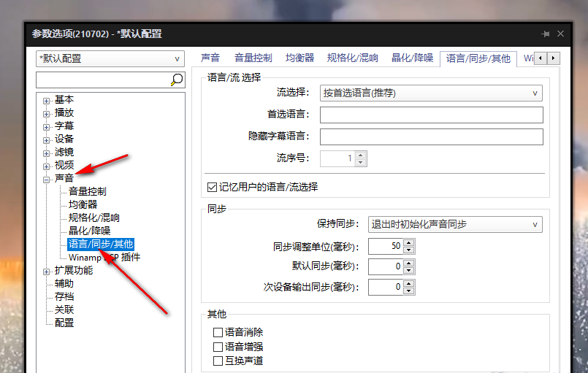Select the 关联 tree item
Image resolution: width=588 pixels, height=373 pixels.
coord(64,309)
